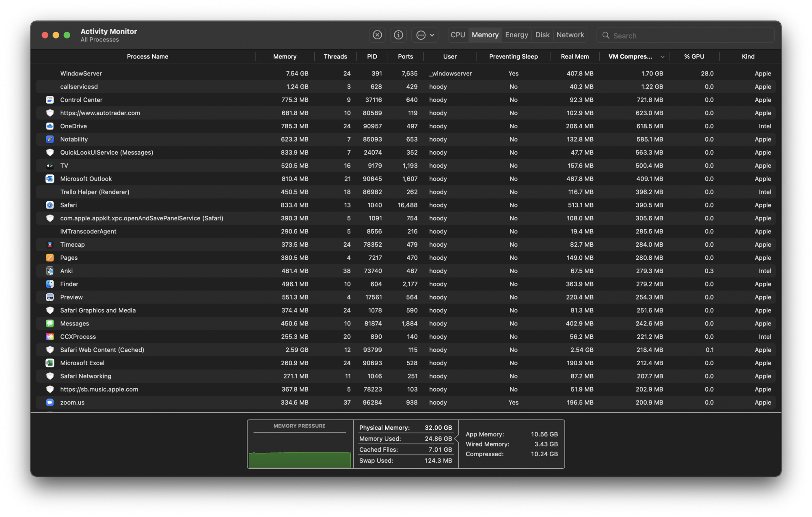Viewport: 812px width, 517px height.
Task: Click the Microsoft Outlook app icon
Action: tap(50, 179)
